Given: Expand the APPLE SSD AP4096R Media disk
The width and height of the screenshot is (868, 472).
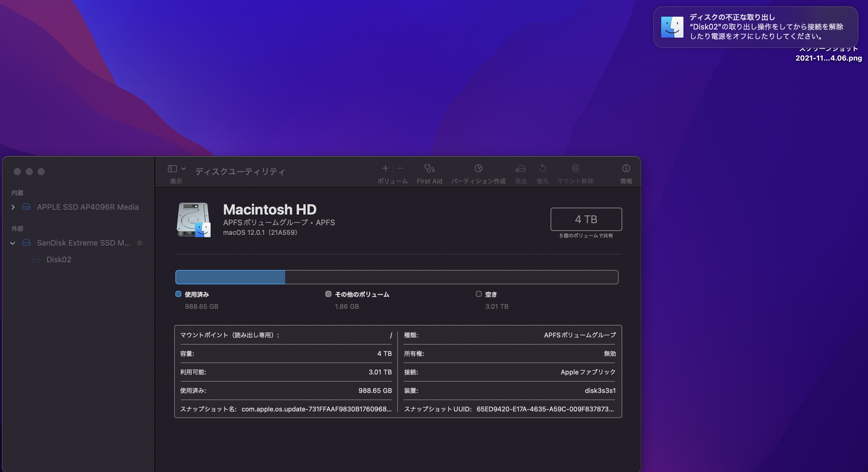Looking at the screenshot, I should pyautogui.click(x=13, y=207).
